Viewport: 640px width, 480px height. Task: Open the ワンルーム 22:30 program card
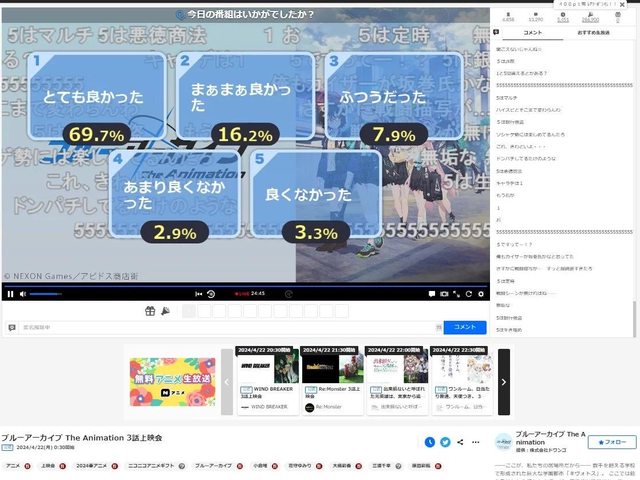(x=462, y=381)
